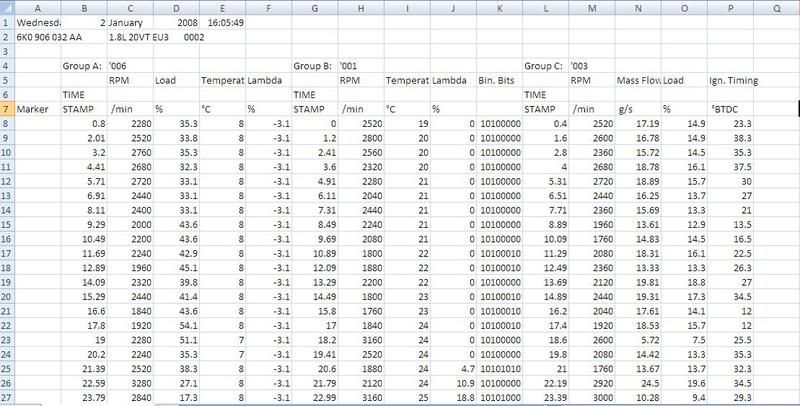Click the load cell '54.1'
The width and height of the screenshot is (800, 406).
click(x=177, y=325)
